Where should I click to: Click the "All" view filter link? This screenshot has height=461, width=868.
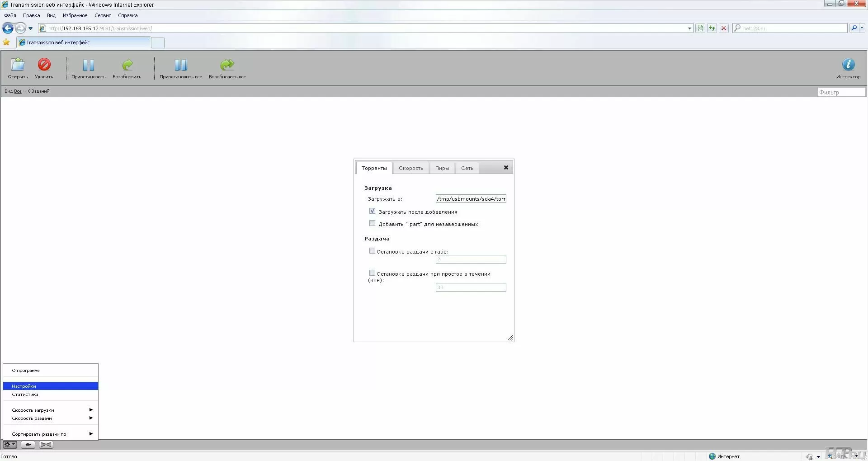coord(18,91)
